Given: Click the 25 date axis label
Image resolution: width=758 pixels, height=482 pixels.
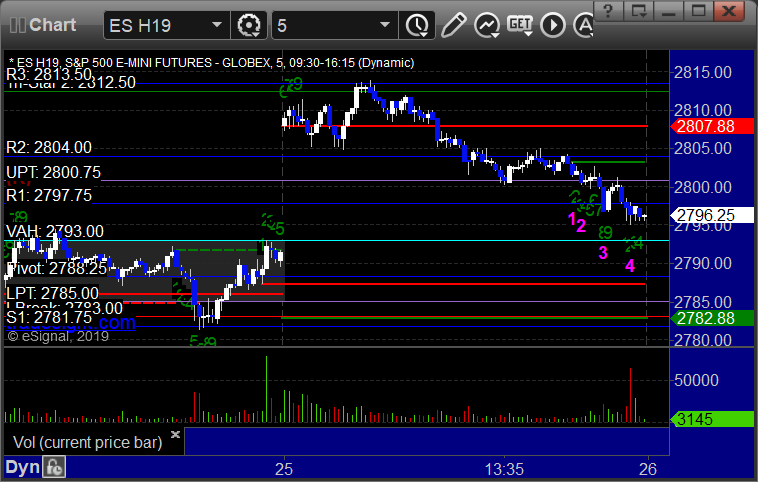Looking at the screenshot, I should click(284, 469).
